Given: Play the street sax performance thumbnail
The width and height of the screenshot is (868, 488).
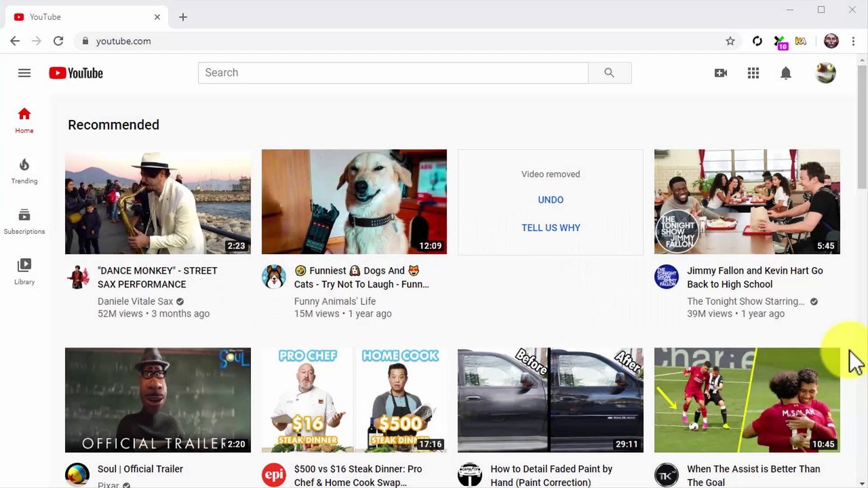Looking at the screenshot, I should click(158, 202).
